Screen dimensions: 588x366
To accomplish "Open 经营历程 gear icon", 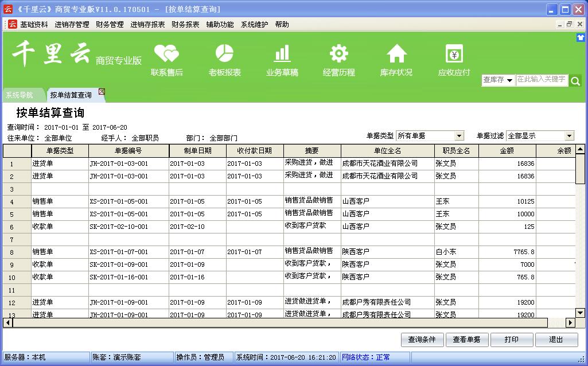I will click(339, 54).
